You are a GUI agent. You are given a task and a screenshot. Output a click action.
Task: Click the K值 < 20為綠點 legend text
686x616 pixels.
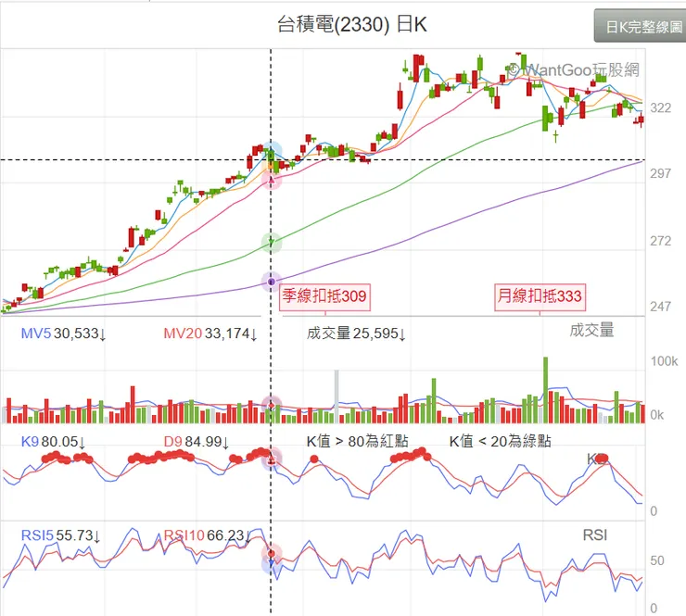[x=500, y=441]
